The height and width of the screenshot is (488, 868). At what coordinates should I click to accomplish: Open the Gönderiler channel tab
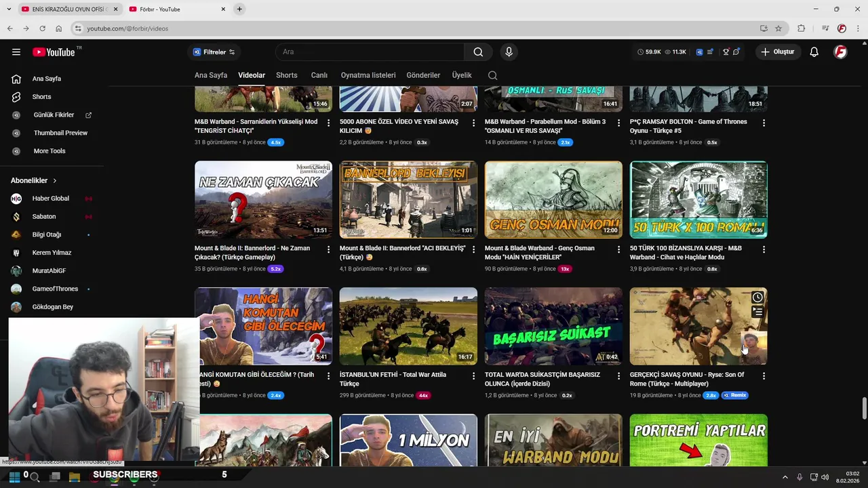(x=423, y=75)
